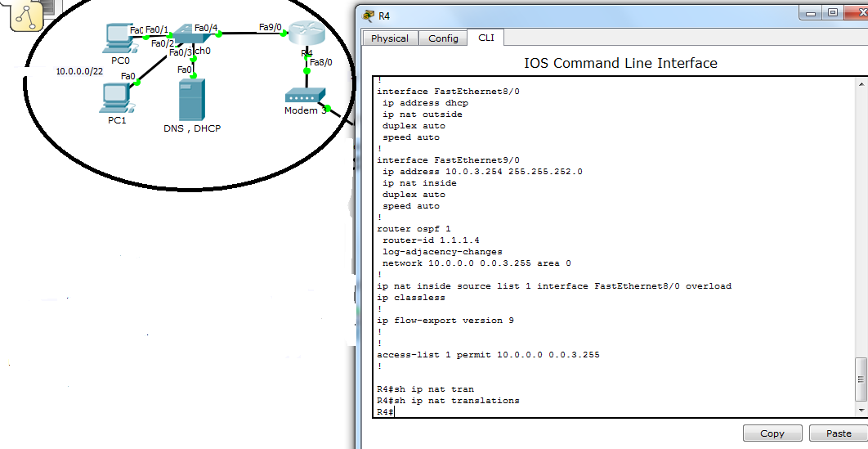This screenshot has height=449, width=868.
Task: Click the CLI scrollbar up arrow
Action: tap(861, 83)
